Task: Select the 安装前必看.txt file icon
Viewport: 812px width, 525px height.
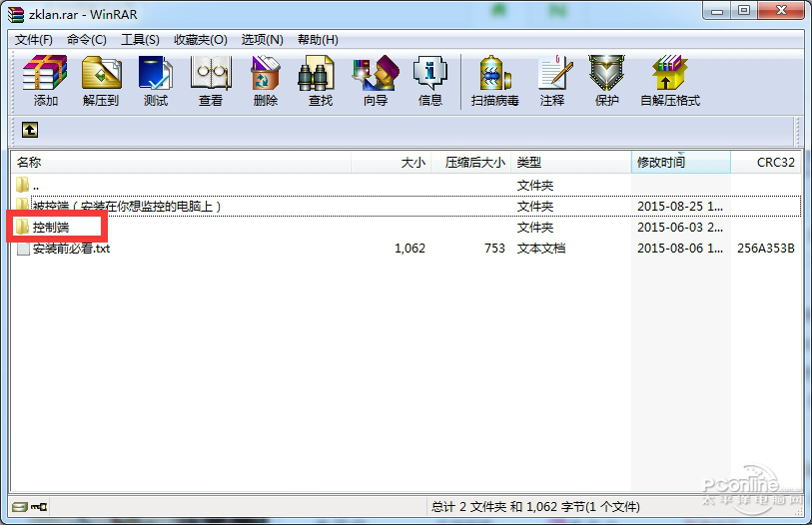Action: (x=23, y=250)
